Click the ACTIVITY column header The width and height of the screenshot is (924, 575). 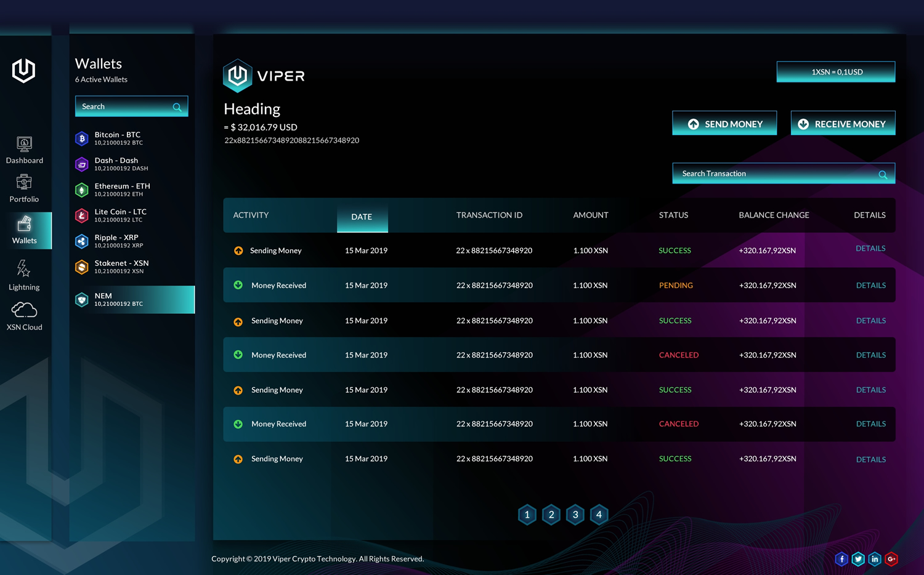click(251, 215)
